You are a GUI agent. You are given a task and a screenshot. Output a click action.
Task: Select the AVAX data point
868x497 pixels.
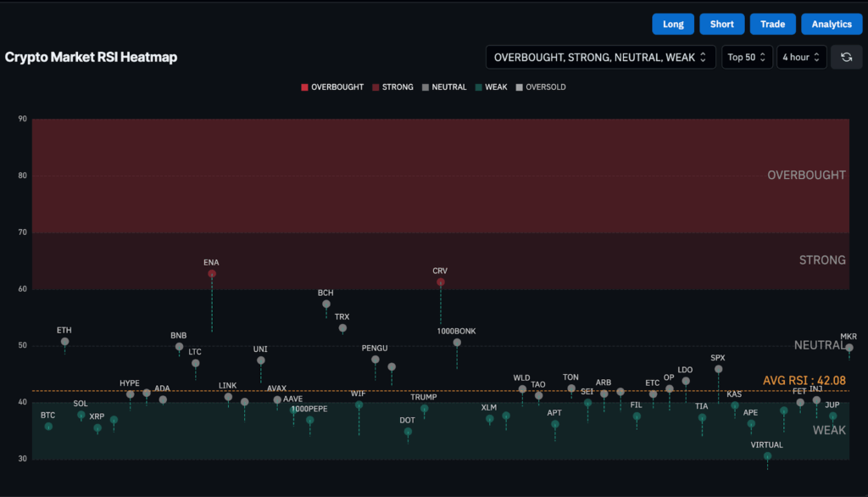pyautogui.click(x=277, y=399)
